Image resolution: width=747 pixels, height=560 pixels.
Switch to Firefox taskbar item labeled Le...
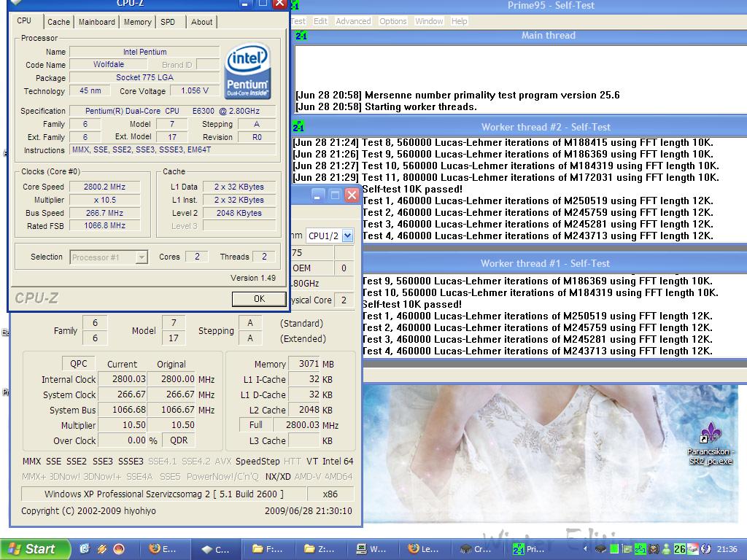click(x=424, y=549)
